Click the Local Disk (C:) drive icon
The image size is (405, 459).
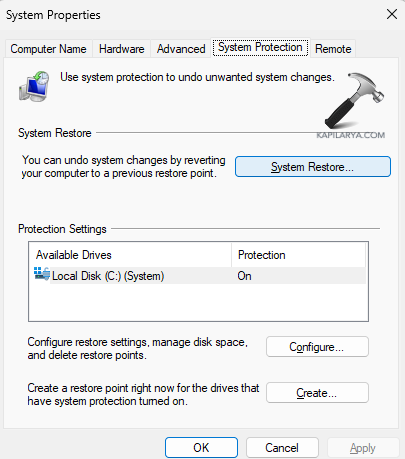pyautogui.click(x=42, y=274)
